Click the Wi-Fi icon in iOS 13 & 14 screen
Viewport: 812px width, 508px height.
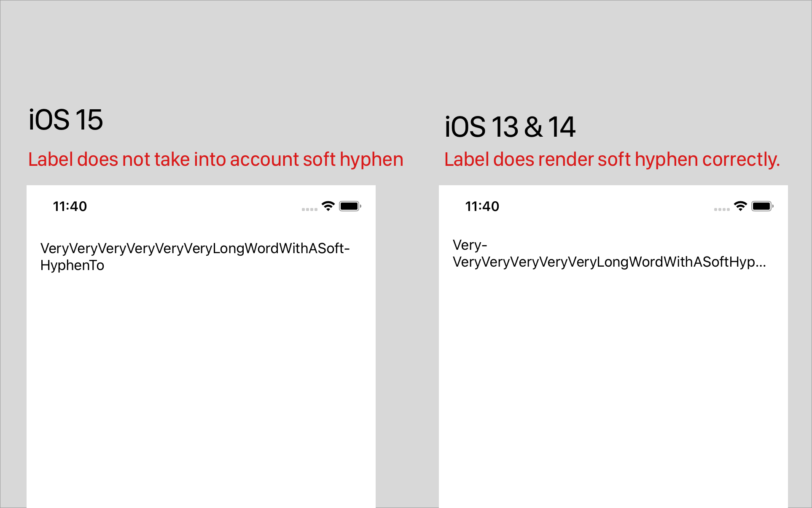740,206
